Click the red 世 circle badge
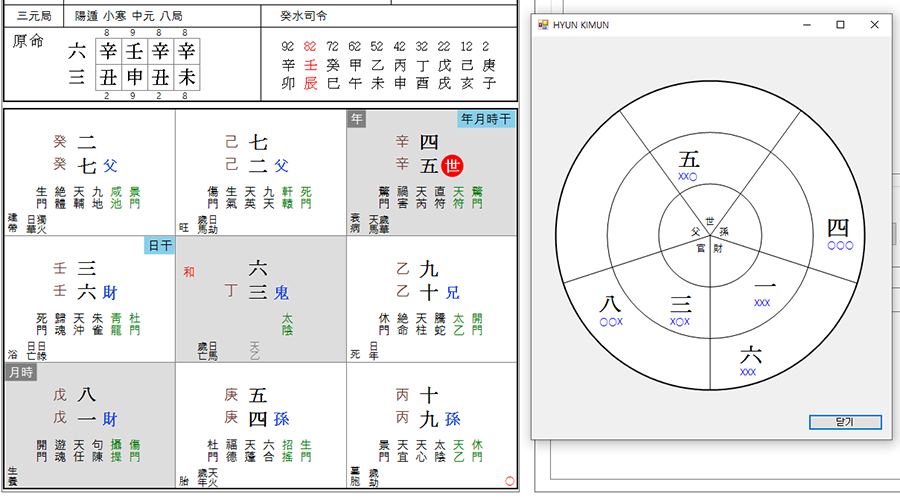 click(452, 166)
